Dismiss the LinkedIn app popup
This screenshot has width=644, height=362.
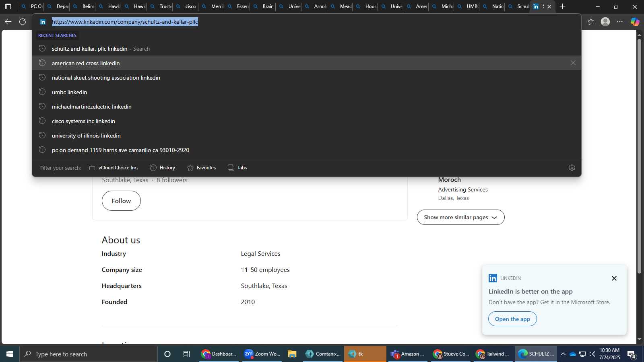[614, 278]
